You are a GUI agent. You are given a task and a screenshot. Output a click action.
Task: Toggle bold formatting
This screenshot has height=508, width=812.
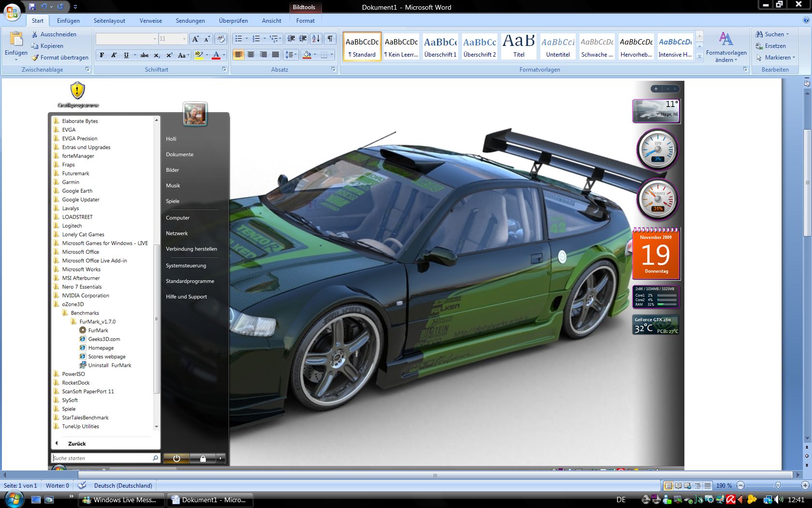(x=101, y=55)
